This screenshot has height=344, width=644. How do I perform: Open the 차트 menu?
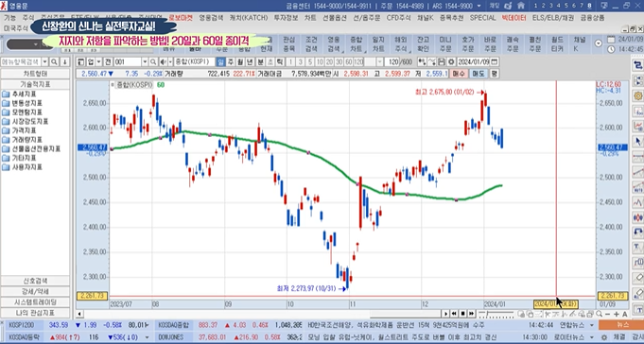click(310, 18)
